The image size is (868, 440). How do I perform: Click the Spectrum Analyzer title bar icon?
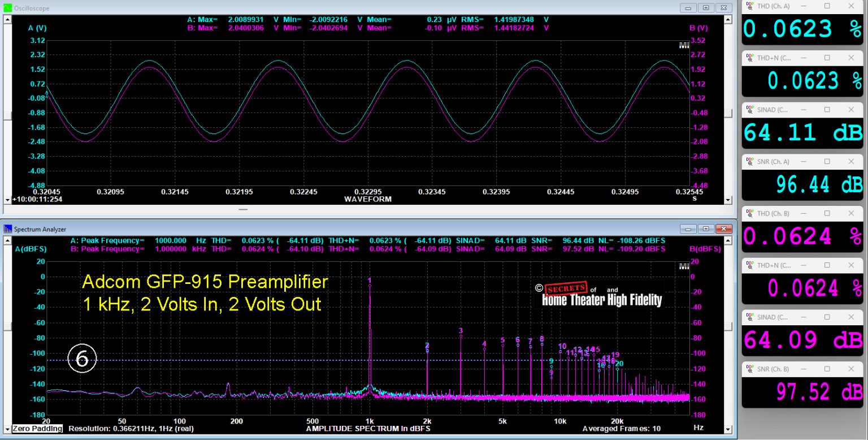click(6, 228)
